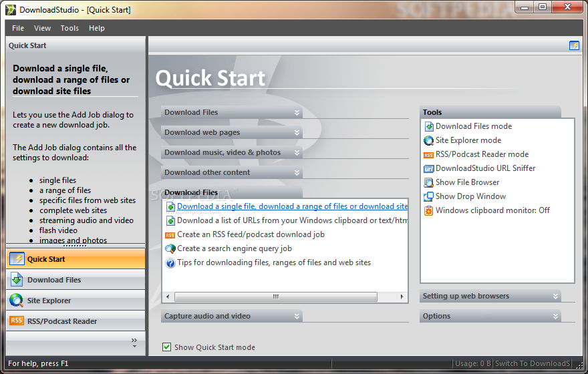Click the scroll right arrow in Download Files list
The image size is (588, 374).
click(402, 297)
